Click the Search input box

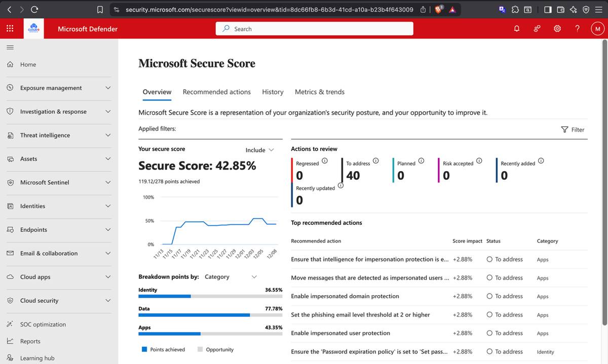[x=315, y=29]
